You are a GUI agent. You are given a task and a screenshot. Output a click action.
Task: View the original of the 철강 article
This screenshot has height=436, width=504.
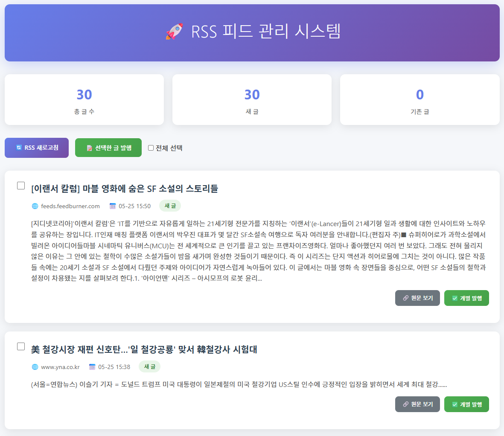(417, 404)
